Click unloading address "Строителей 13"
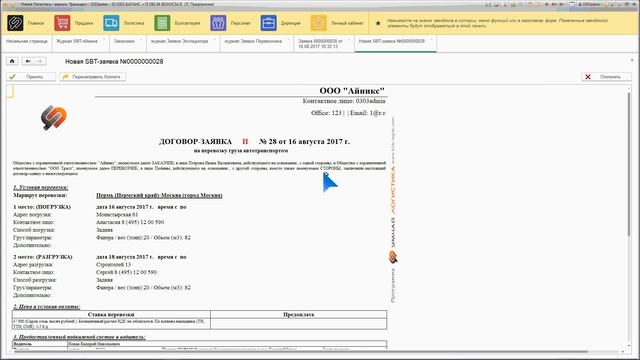The image size is (640, 360). click(x=113, y=265)
